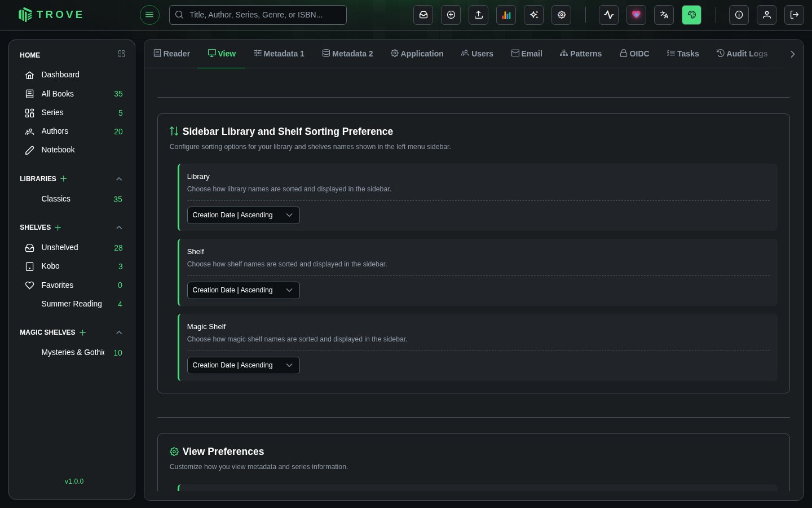Viewport: 812px width, 508px height.
Task: Click the green theme palette icon
Action: 691,15
